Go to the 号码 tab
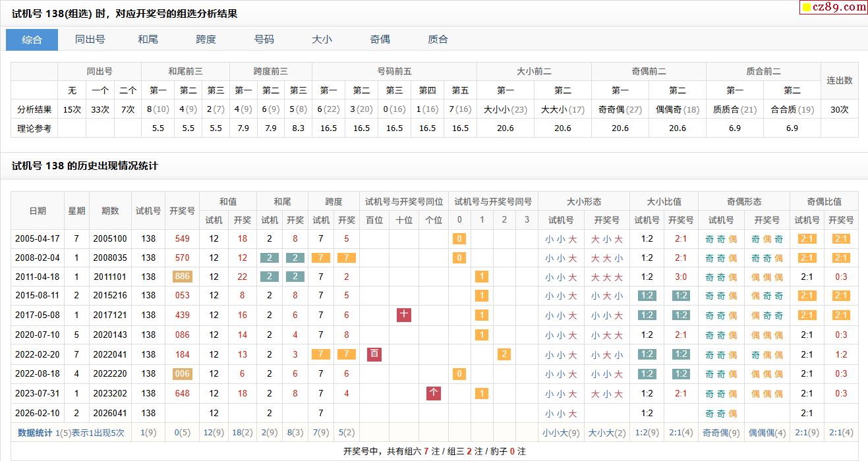 264,40
